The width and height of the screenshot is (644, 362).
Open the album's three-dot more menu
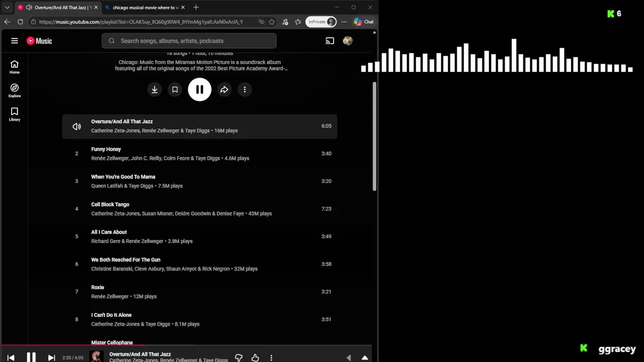click(x=245, y=89)
